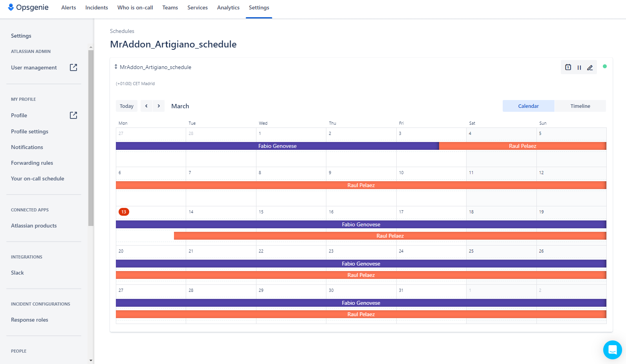Viewport: 626px width, 364px height.
Task: Select Fabio Genovese shift in March 20-26 week
Action: [361, 264]
